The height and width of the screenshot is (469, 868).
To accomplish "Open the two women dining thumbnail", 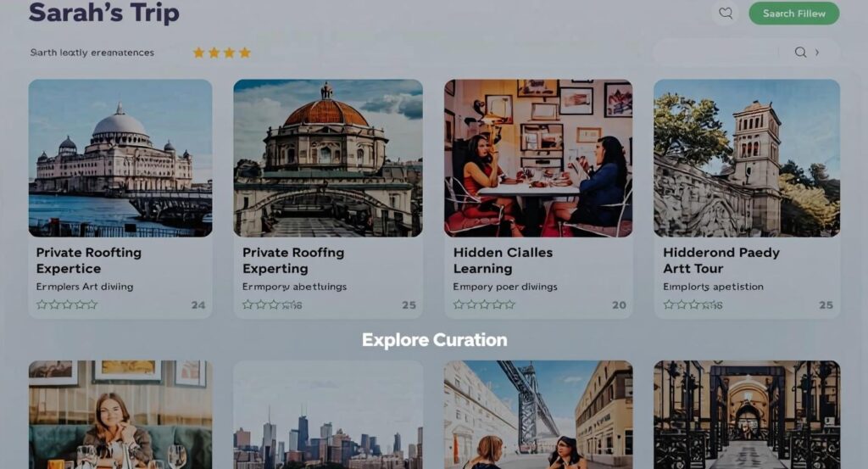I will pos(538,158).
